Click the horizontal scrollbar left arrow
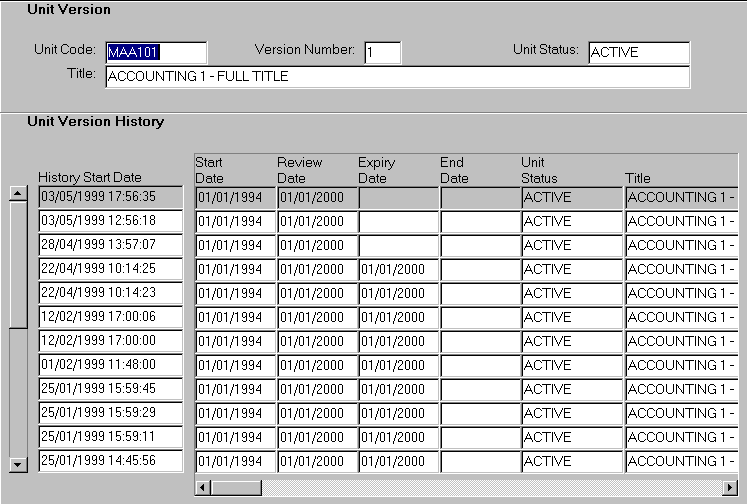747x504 pixels. pos(203,487)
